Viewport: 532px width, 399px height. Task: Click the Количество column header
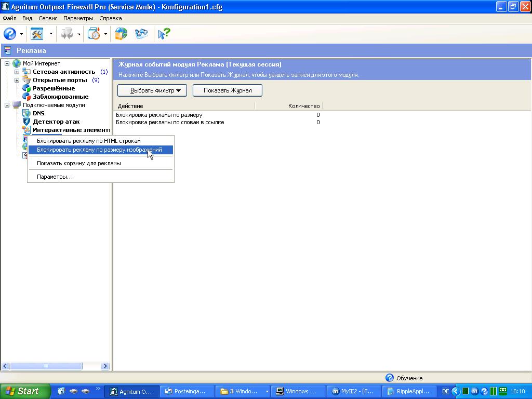(288, 106)
